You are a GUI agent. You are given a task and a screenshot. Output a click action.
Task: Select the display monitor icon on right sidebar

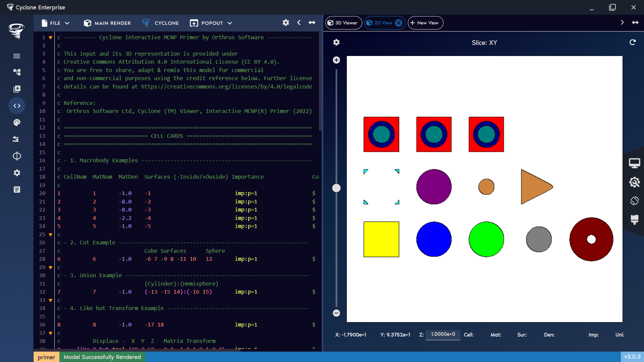pyautogui.click(x=635, y=163)
